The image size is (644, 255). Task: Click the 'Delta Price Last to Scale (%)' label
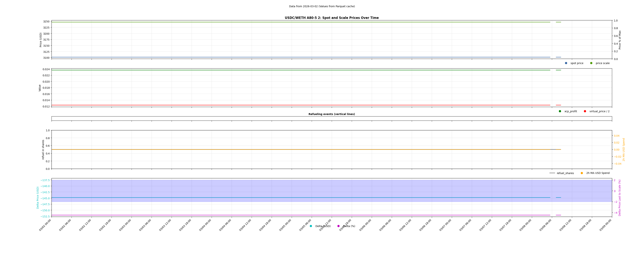620,198
